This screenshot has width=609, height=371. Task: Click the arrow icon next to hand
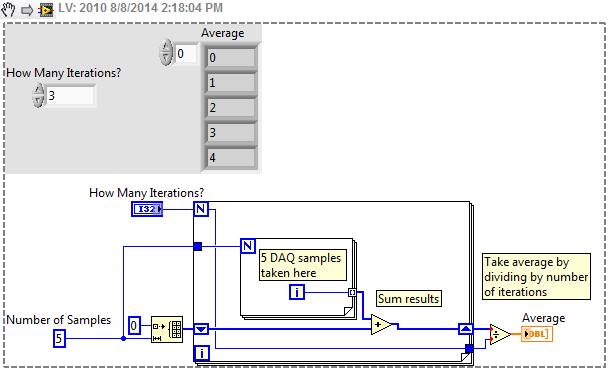(27, 10)
